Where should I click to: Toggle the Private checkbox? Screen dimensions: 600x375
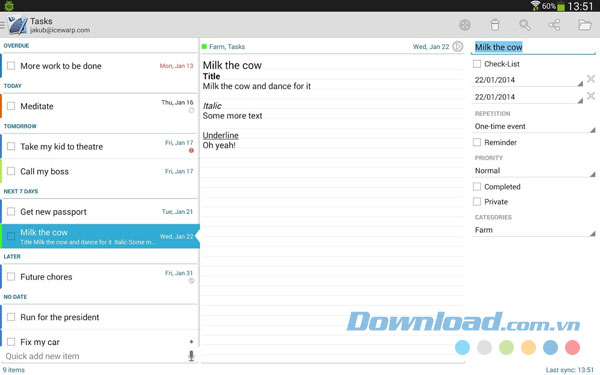coord(477,202)
